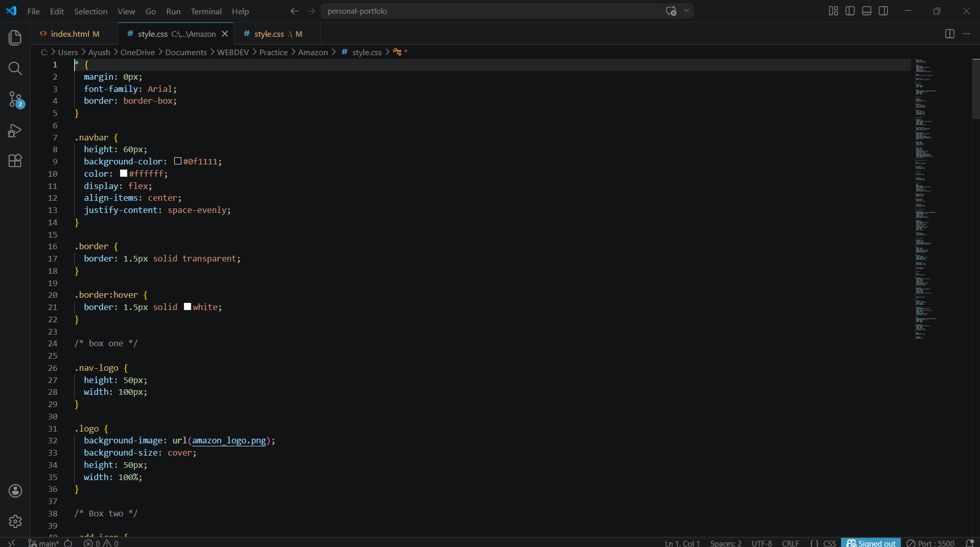Toggle the Panel layout button

pos(867,11)
